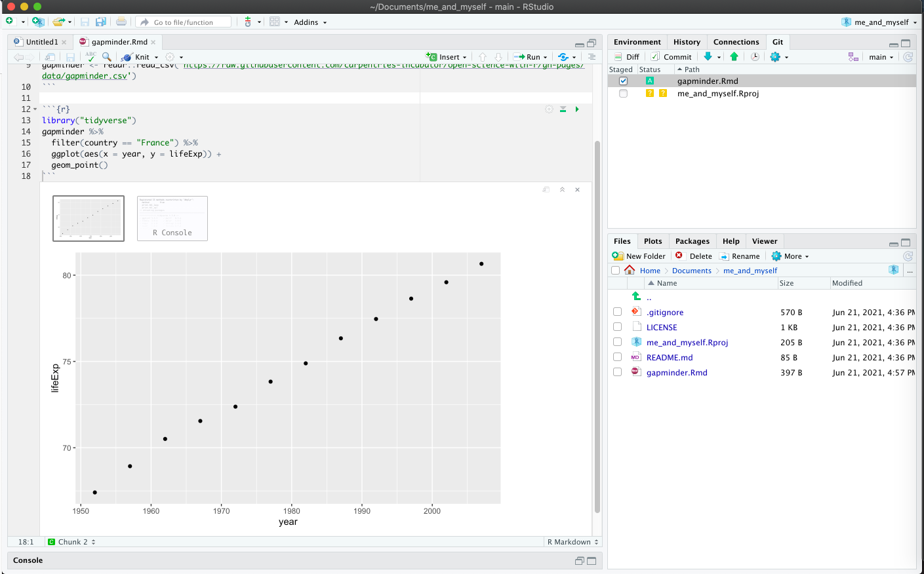The height and width of the screenshot is (574, 924).
Task: Open R Markdown file type selector
Action: [x=573, y=542]
